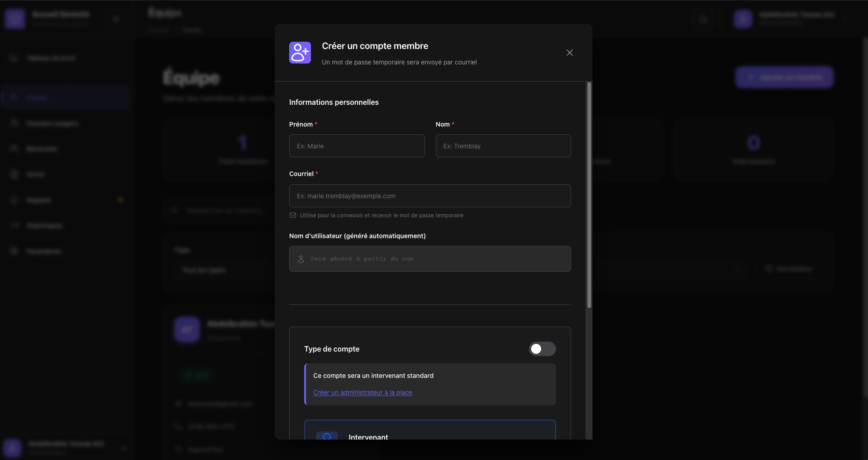Click the Intervenant card icon
The image size is (868, 460).
point(327,436)
